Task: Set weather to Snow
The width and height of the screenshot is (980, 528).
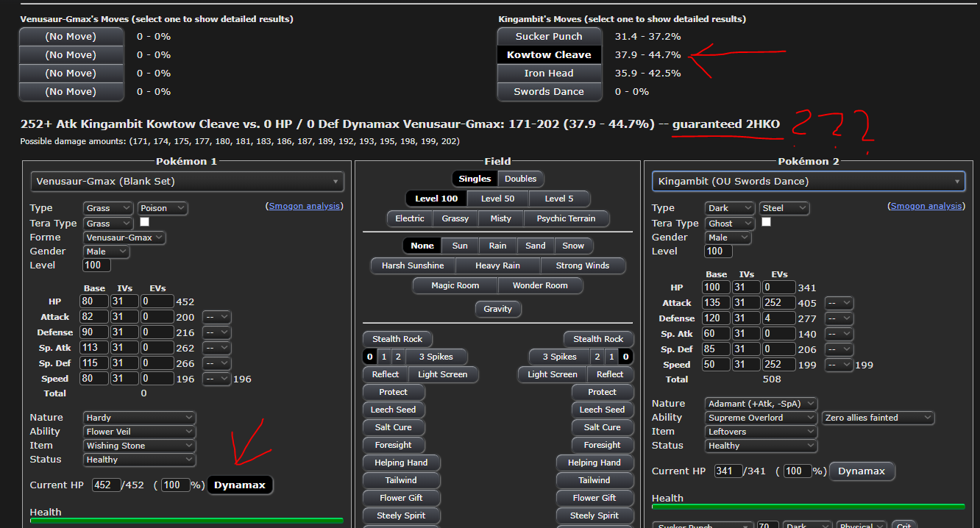Action: pyautogui.click(x=573, y=246)
